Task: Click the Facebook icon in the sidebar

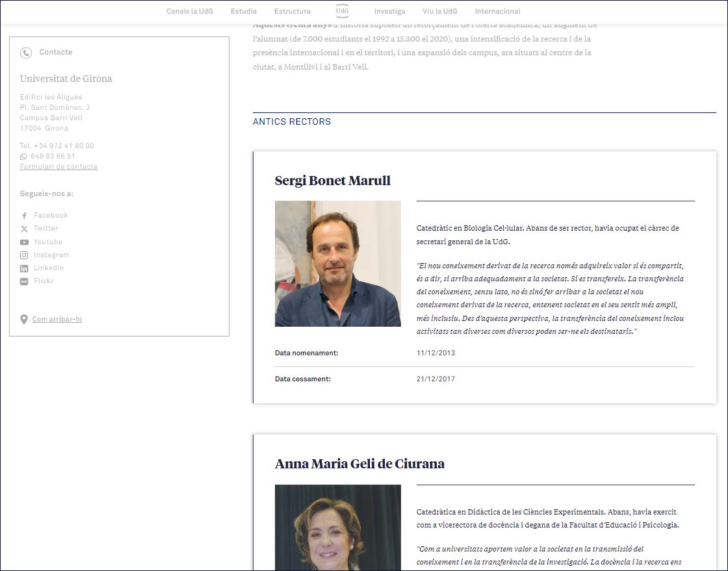Action: pyautogui.click(x=24, y=216)
